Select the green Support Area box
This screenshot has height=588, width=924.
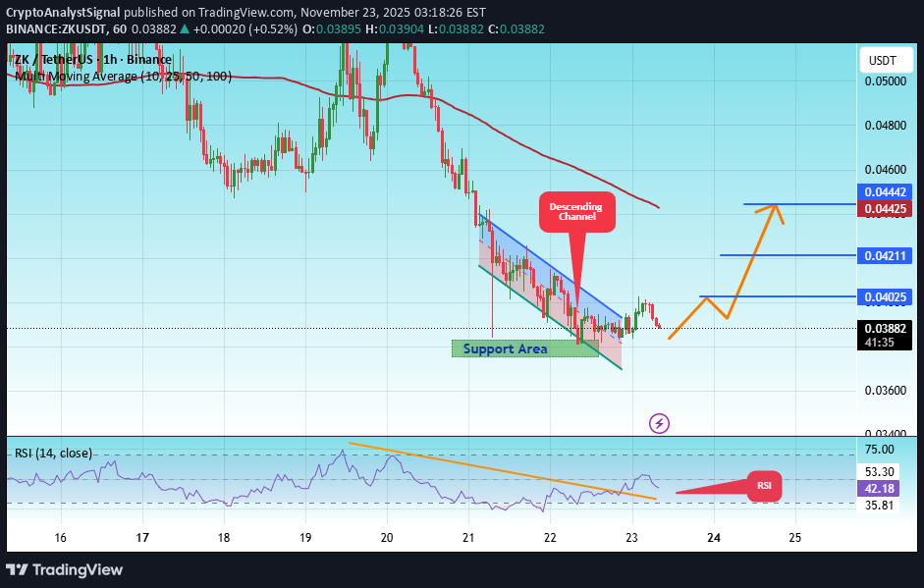point(524,348)
